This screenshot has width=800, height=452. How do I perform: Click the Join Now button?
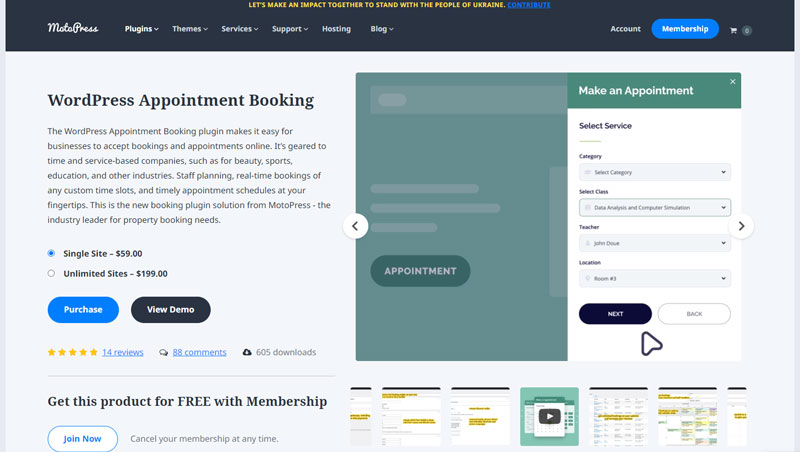(82, 439)
